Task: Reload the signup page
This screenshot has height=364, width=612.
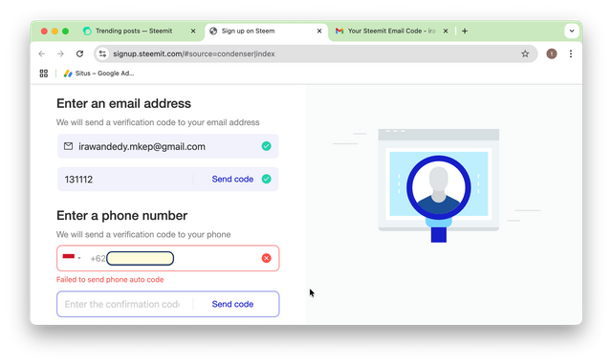Action: [x=79, y=54]
